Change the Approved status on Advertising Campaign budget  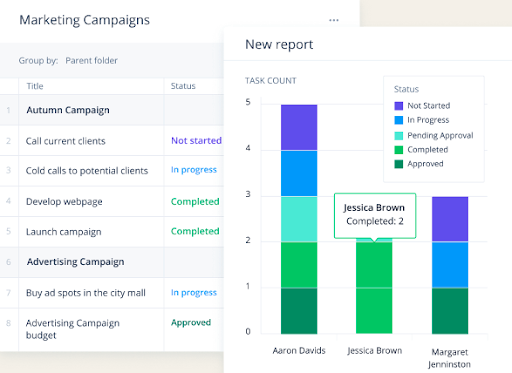point(191,323)
